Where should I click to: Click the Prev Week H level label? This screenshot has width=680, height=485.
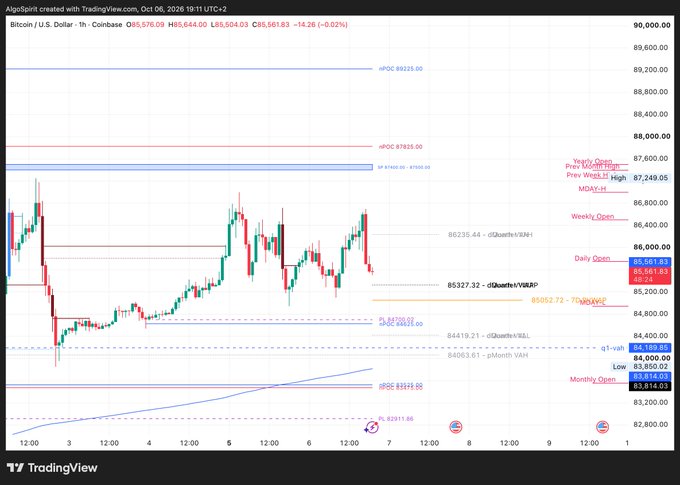[x=588, y=175]
